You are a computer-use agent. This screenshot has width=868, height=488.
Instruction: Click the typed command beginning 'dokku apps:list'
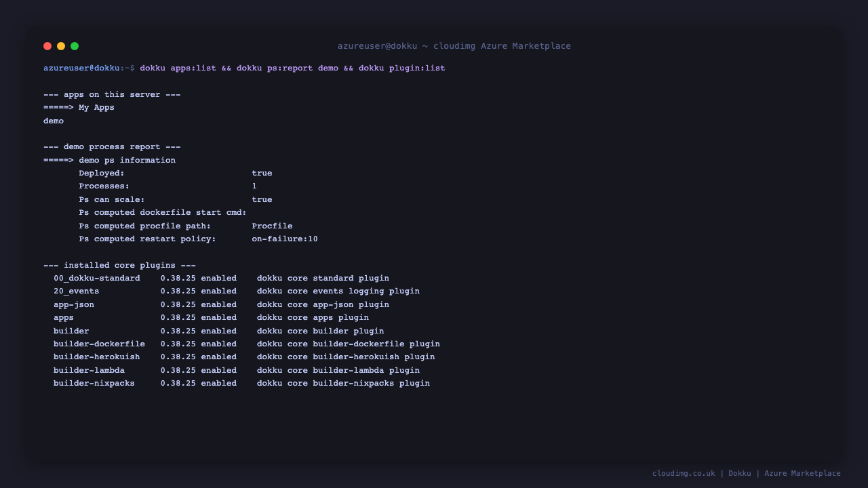pos(292,68)
